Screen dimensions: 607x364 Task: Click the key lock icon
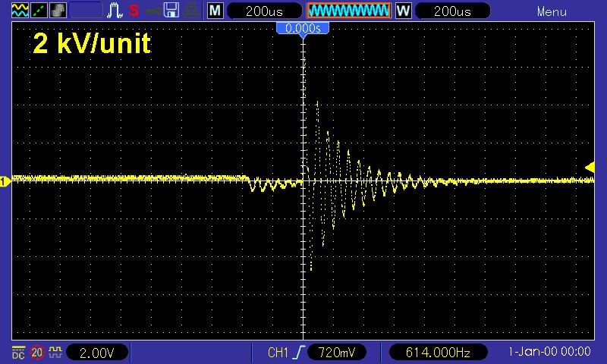point(153,11)
